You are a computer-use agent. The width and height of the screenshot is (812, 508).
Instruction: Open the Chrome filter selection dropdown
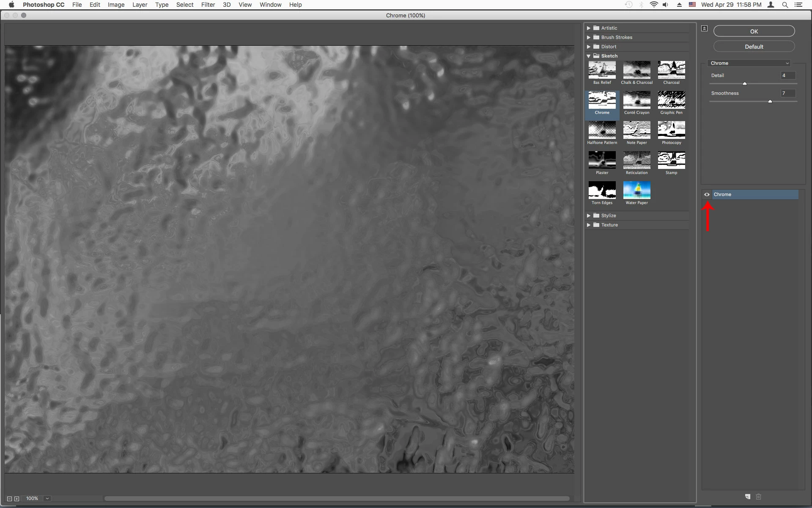pos(749,63)
